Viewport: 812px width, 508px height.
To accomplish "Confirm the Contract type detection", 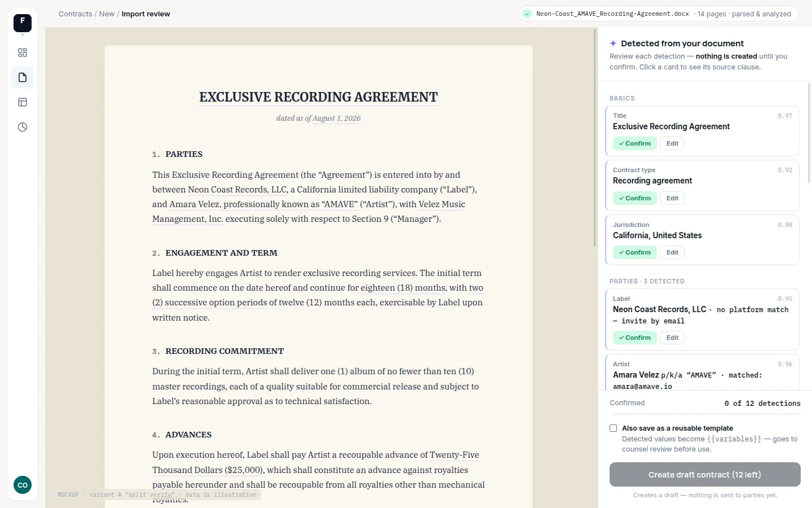I will coord(635,198).
